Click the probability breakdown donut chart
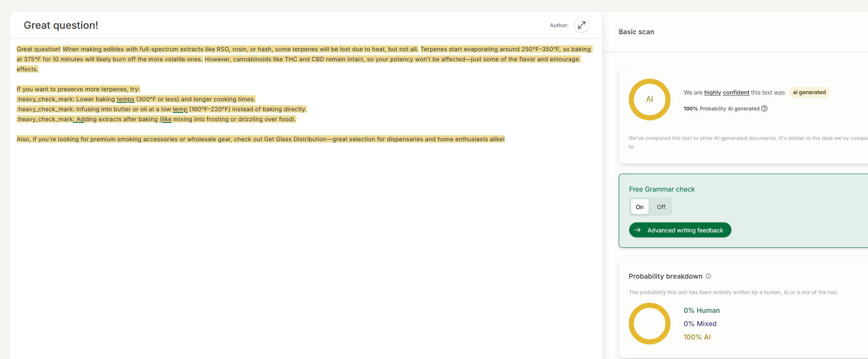This screenshot has width=868, height=359. click(649, 324)
